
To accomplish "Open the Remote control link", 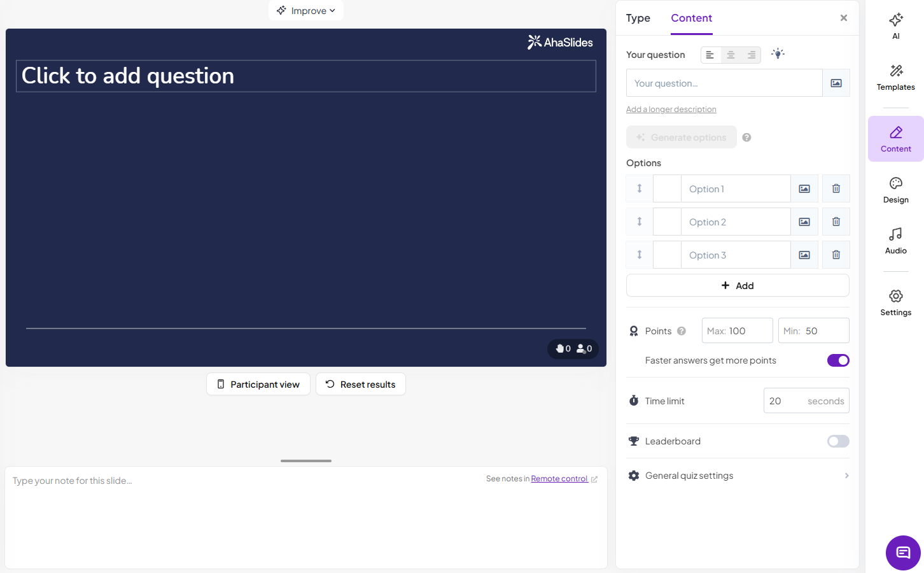I will point(559,479).
